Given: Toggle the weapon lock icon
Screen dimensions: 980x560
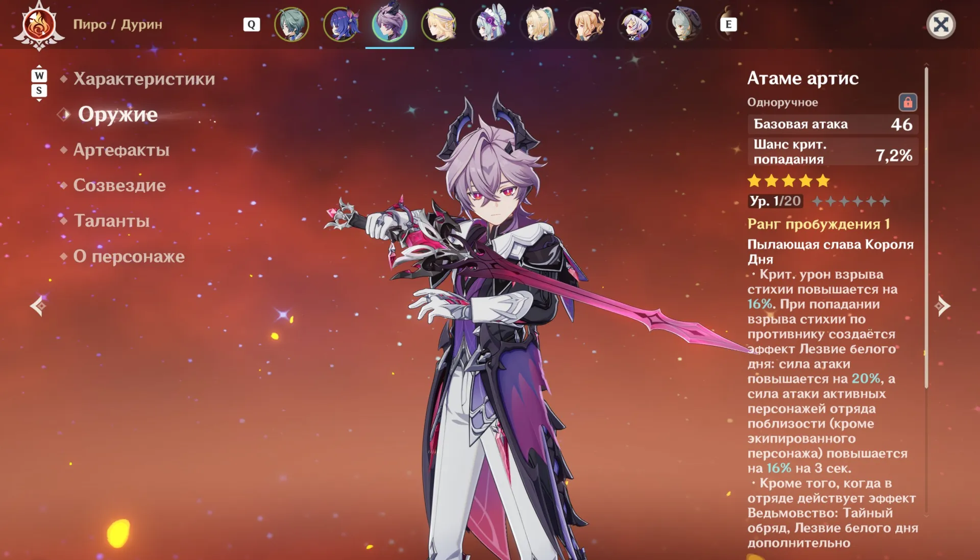Looking at the screenshot, I should (x=908, y=103).
